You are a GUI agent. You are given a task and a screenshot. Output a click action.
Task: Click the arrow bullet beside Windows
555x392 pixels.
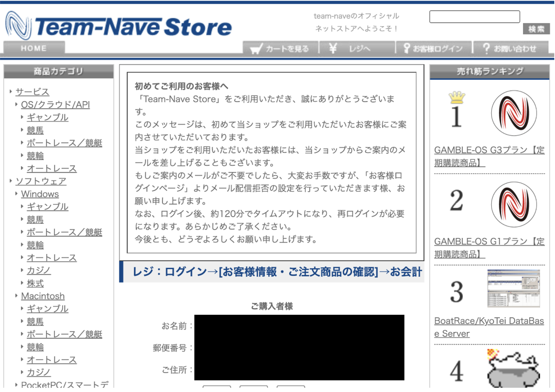coord(16,193)
